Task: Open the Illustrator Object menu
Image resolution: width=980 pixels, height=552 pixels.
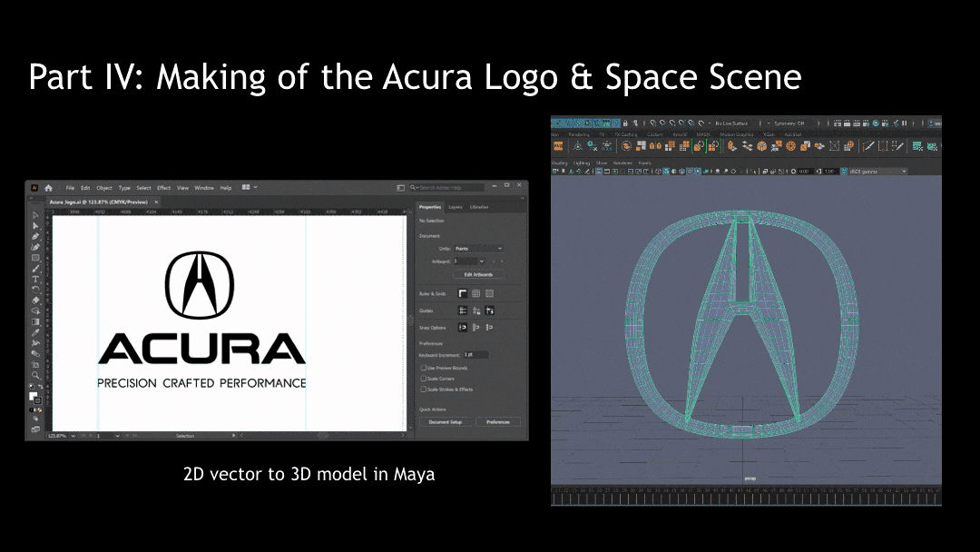Action: tap(104, 188)
